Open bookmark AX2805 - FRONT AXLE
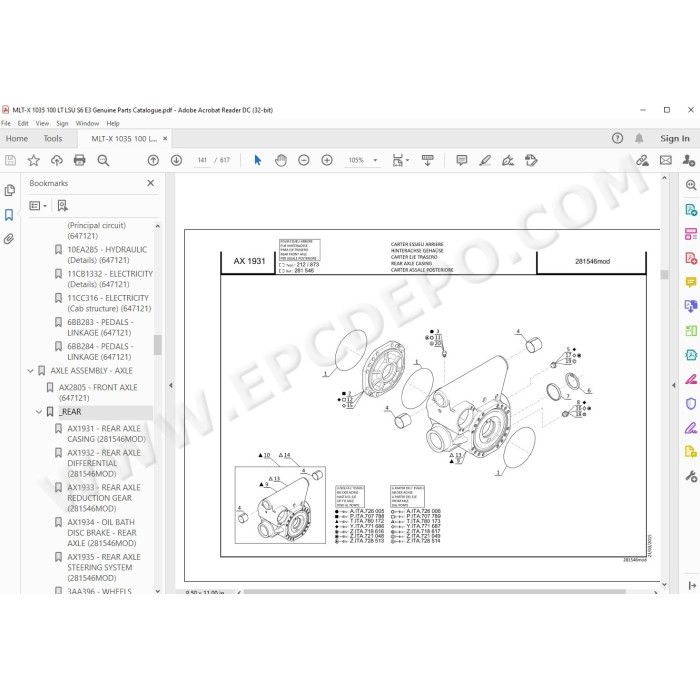The height and width of the screenshot is (700, 700). click(x=98, y=392)
